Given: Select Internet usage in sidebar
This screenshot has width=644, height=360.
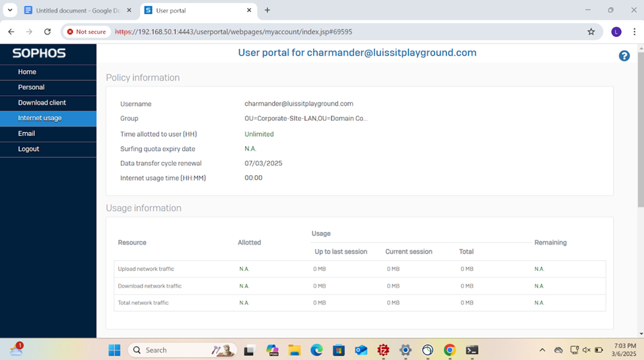Looking at the screenshot, I should (x=48, y=118).
